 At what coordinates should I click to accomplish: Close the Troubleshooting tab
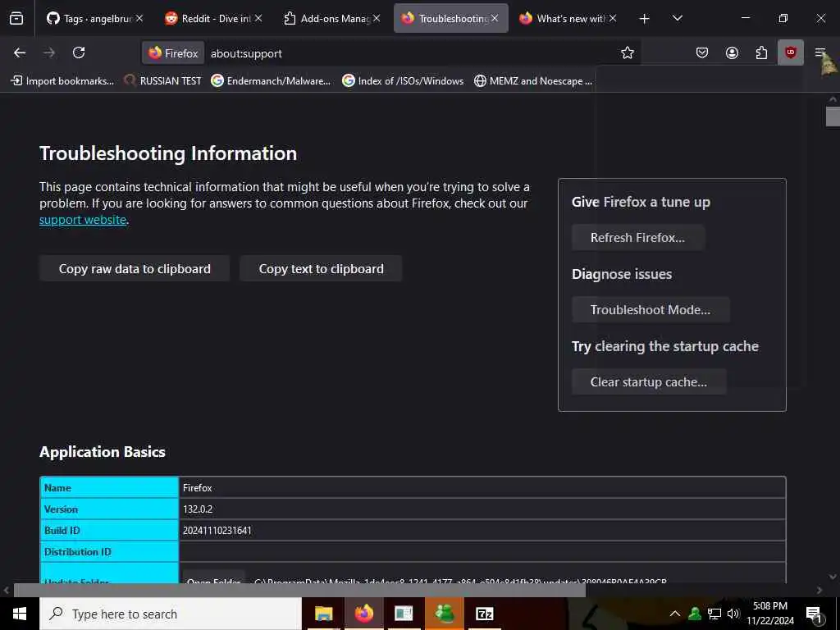coord(495,18)
